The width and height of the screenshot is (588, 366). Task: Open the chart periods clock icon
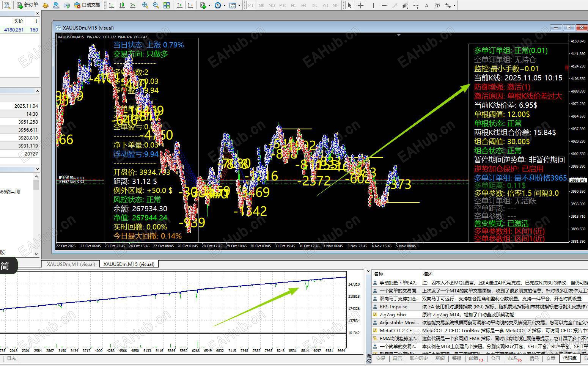[x=218, y=5]
